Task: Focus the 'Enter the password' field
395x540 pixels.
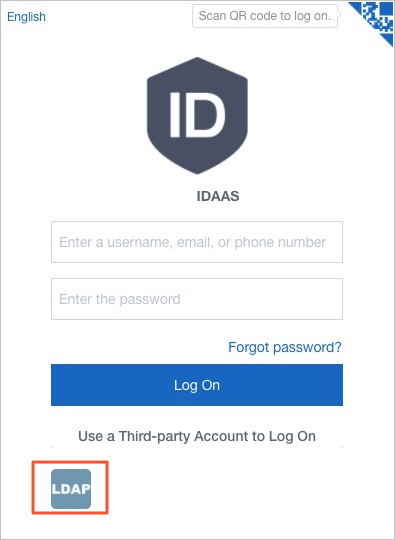Action: (x=197, y=299)
